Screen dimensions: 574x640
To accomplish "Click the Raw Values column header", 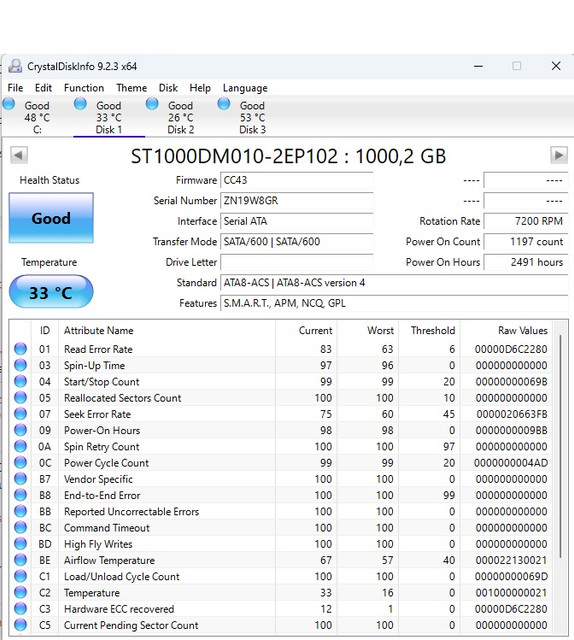I will [506, 330].
